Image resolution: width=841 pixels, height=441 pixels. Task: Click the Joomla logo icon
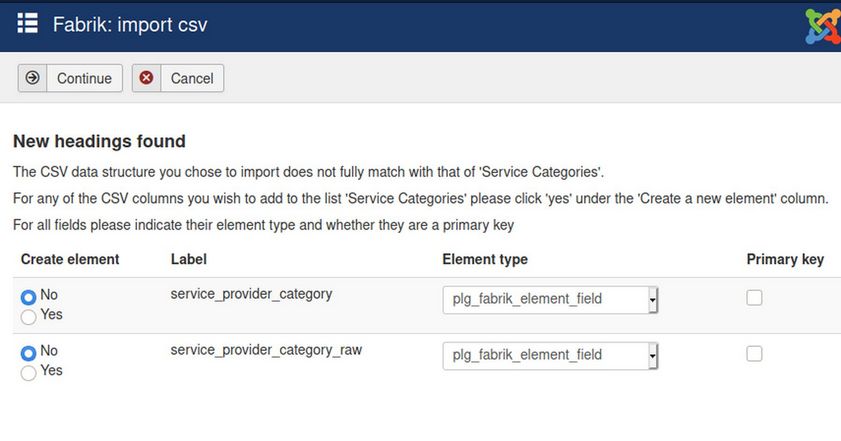tap(822, 24)
